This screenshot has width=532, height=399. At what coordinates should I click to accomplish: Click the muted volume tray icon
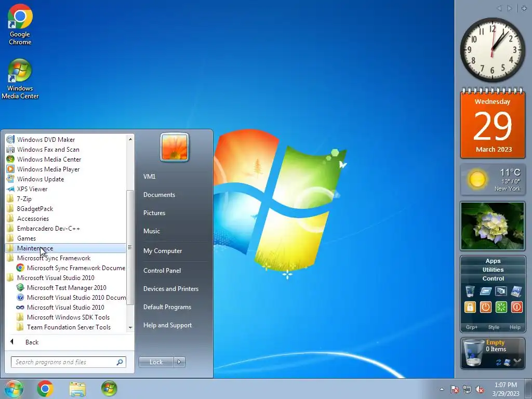(x=480, y=389)
